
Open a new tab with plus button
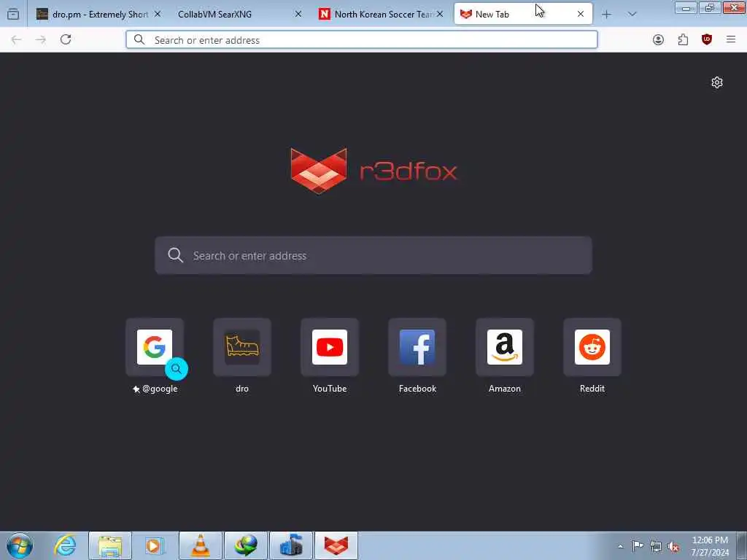pos(606,15)
